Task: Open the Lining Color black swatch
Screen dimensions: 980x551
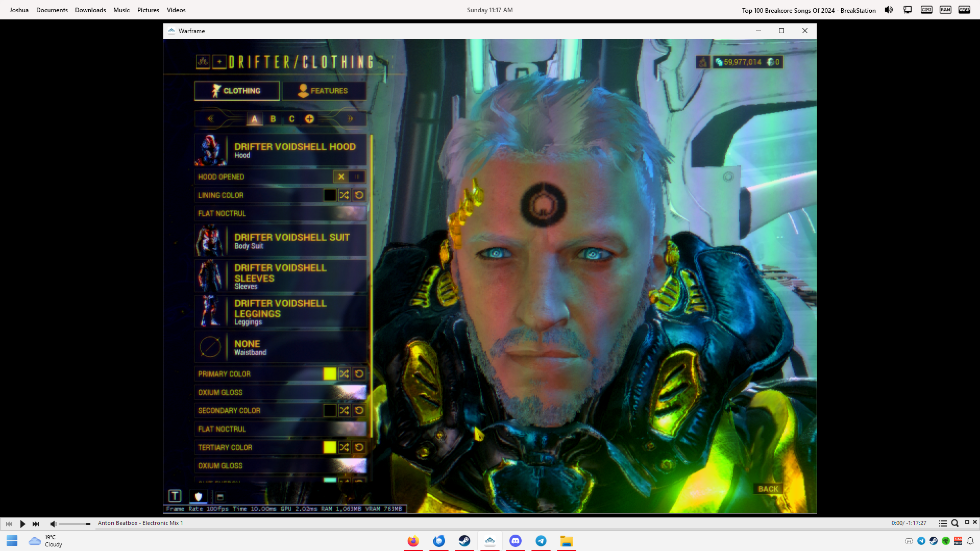Action: click(x=330, y=195)
